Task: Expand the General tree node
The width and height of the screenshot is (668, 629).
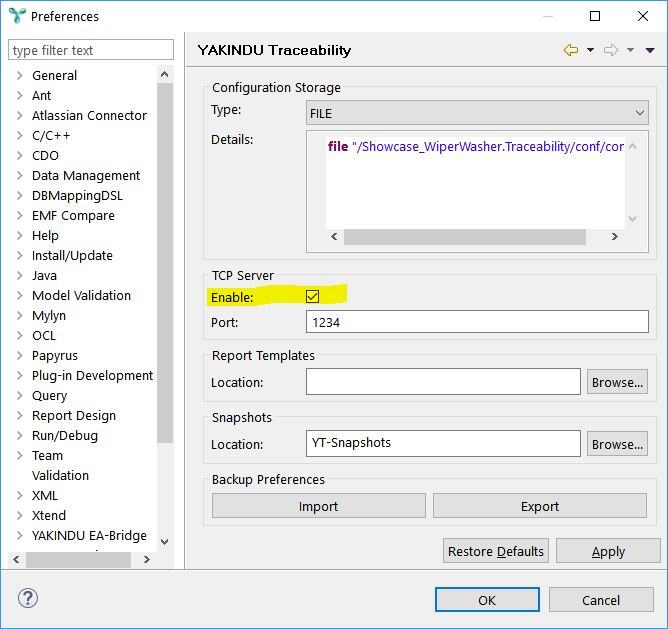Action: [x=20, y=75]
